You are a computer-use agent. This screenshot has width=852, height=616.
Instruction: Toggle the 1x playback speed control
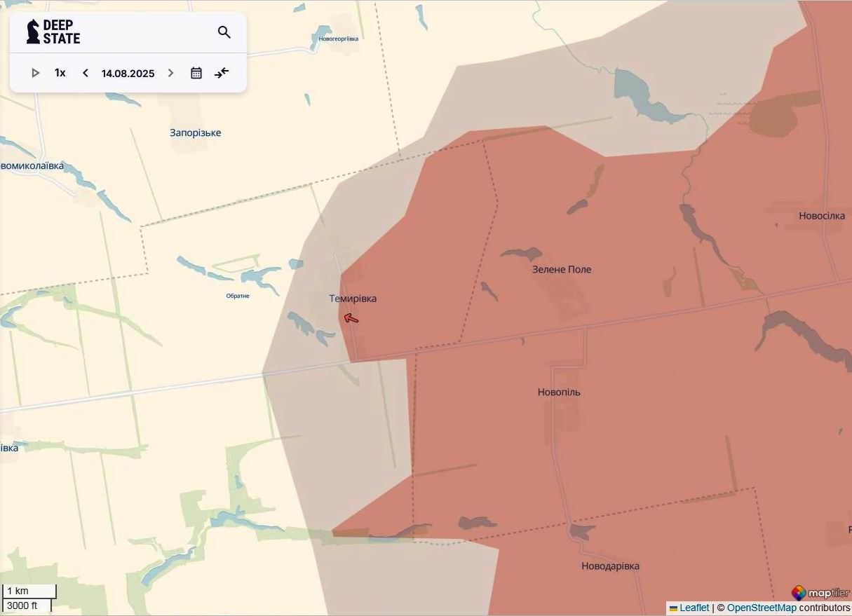pos(60,72)
